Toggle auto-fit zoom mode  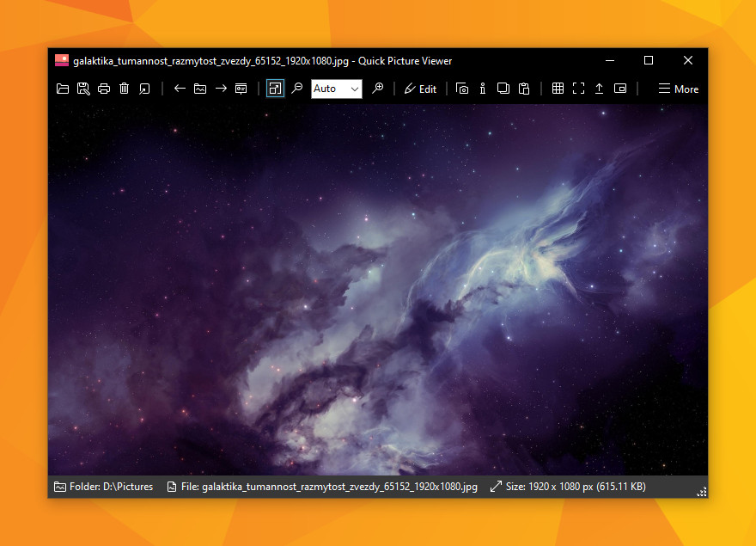point(275,89)
